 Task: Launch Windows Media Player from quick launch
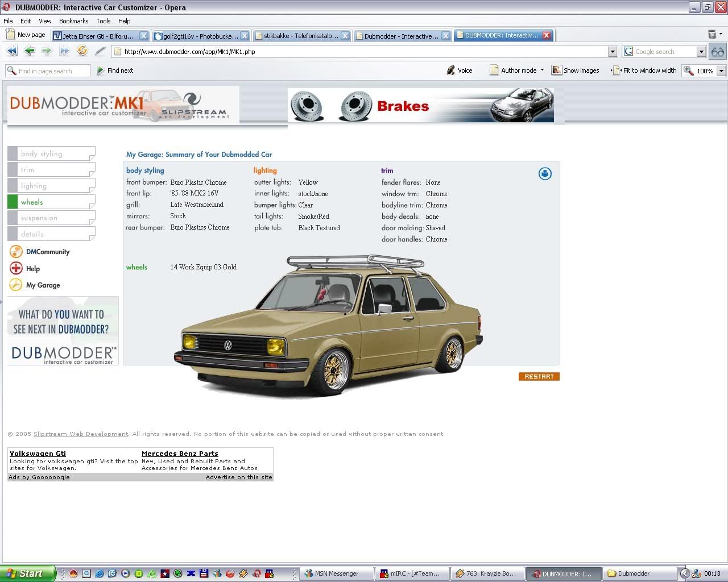click(125, 573)
